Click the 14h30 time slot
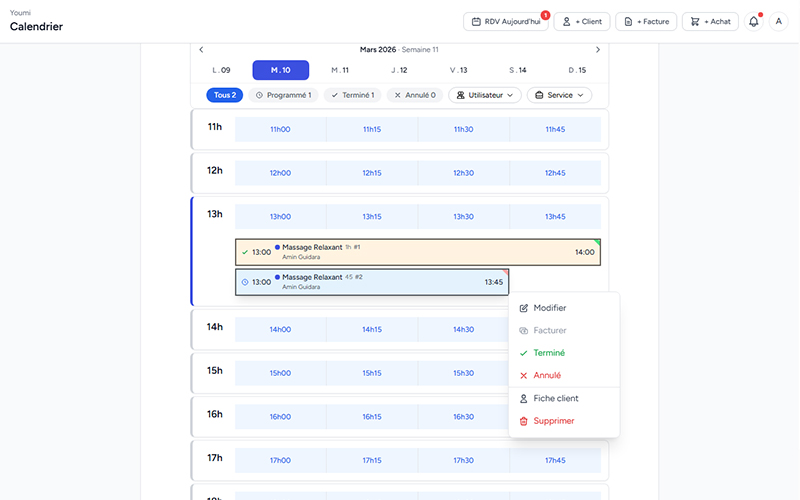 [x=463, y=330]
